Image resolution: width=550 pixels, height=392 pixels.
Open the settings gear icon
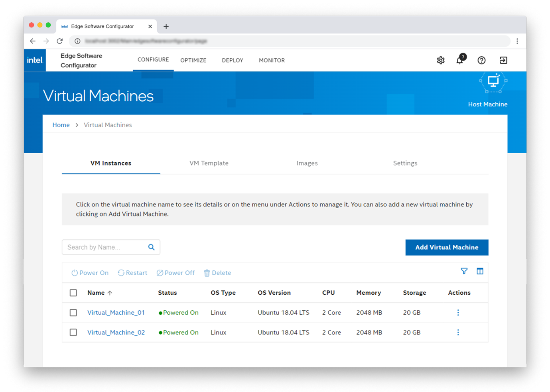tap(440, 60)
